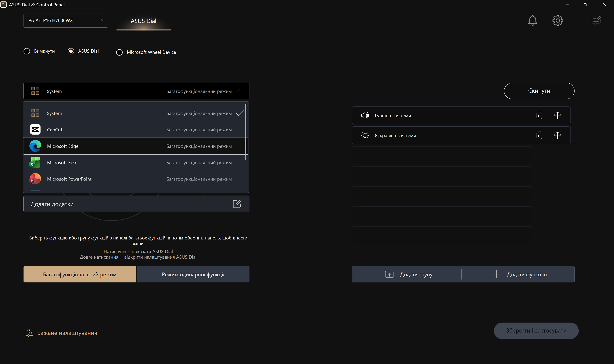Viewport: 614px width, 364px height.
Task: Click move handle for Яскравість системи
Action: pyautogui.click(x=557, y=135)
